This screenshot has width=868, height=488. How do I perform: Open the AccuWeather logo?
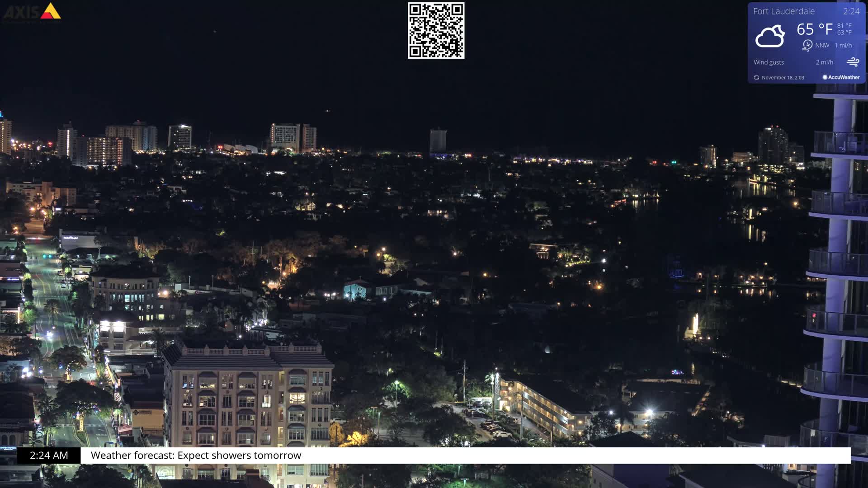[x=842, y=77]
